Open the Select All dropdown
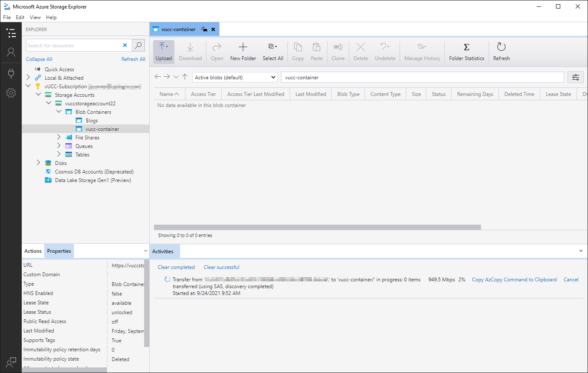 pyautogui.click(x=273, y=52)
